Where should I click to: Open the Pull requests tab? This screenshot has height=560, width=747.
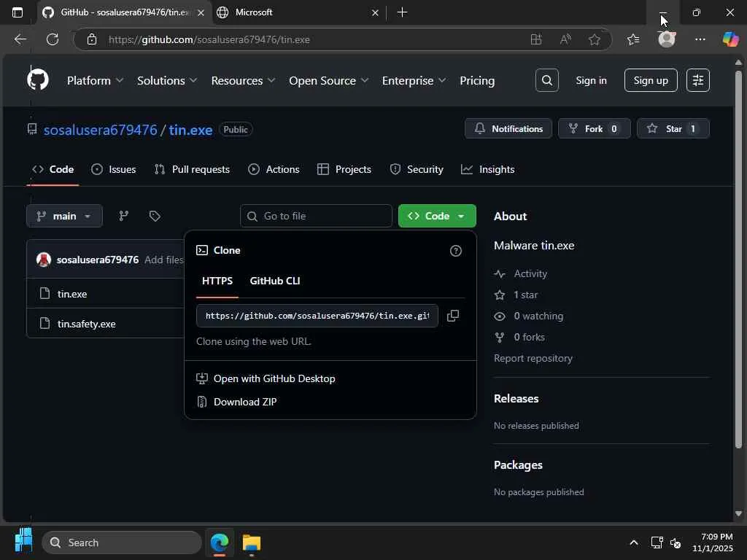pyautogui.click(x=192, y=169)
